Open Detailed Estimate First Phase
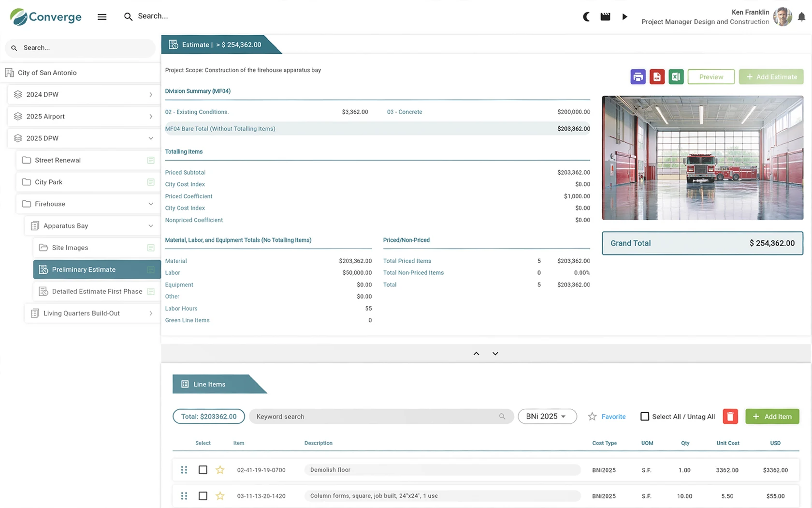The width and height of the screenshot is (812, 508). pos(97,291)
